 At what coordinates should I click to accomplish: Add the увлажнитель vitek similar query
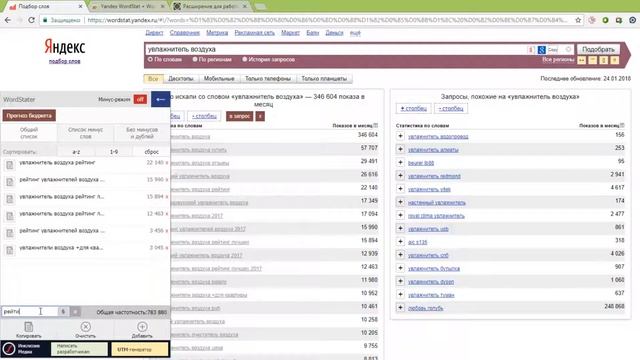(x=400, y=189)
